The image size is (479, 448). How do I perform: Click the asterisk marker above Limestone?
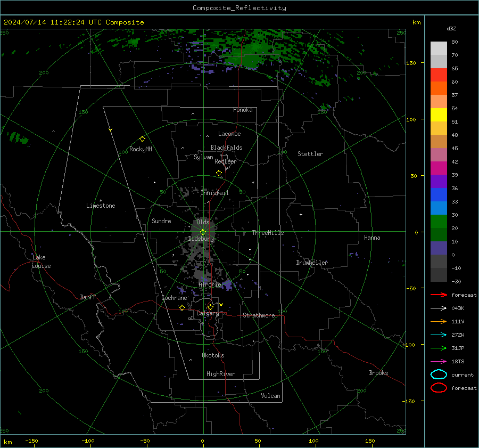(x=101, y=201)
